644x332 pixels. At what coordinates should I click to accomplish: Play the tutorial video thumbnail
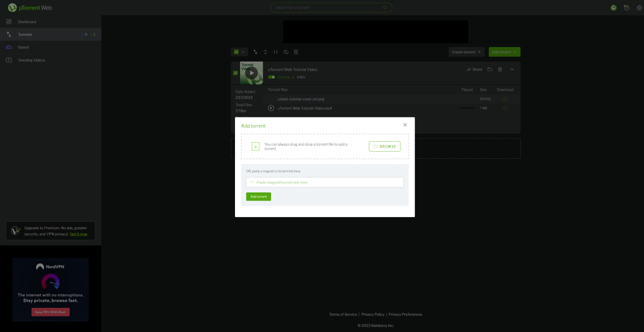[x=252, y=73]
